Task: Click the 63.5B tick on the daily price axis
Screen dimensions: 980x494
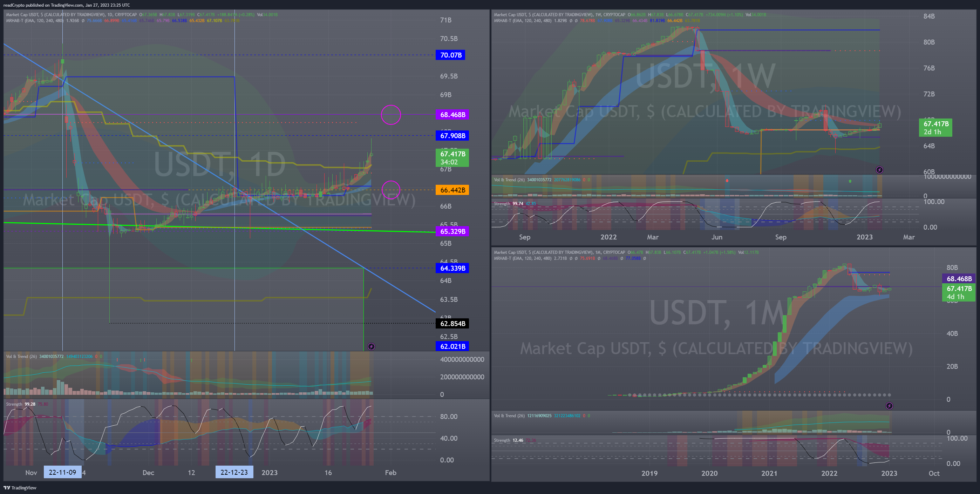Action: pos(449,299)
